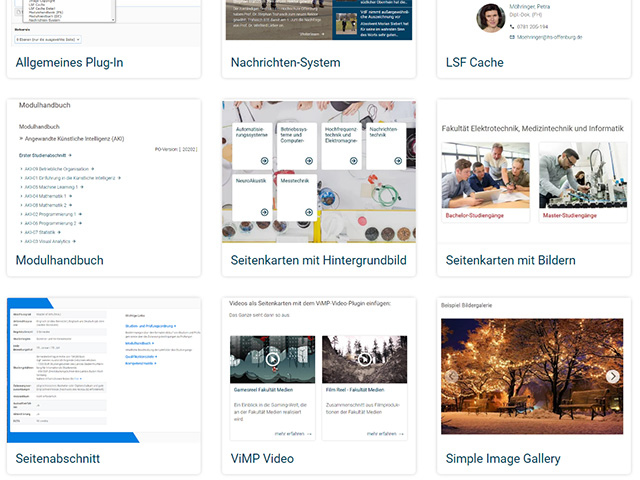Image resolution: width=640 pixels, height=480 pixels.
Task: Click the arrow icon on Messtechnik tile
Action: tap(309, 212)
